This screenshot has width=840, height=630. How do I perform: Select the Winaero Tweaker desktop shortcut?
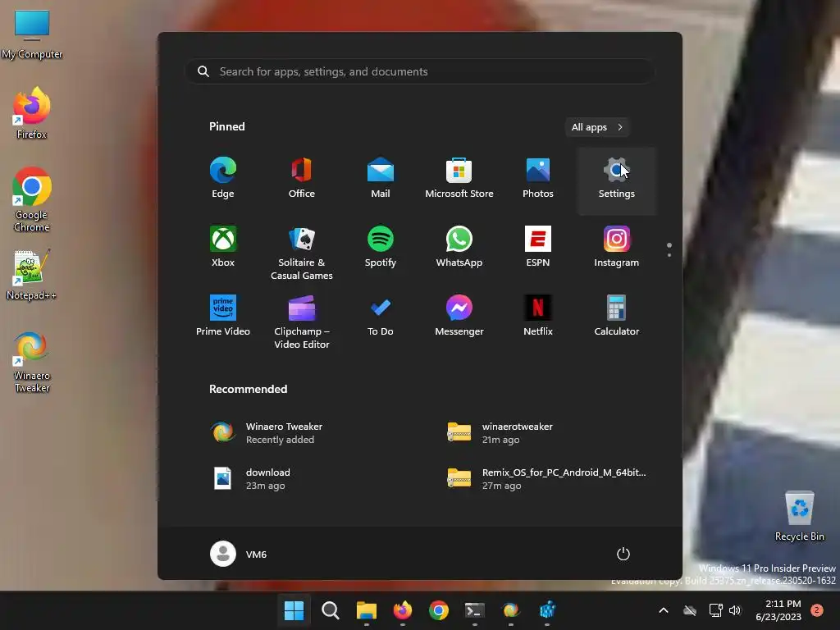(x=32, y=362)
